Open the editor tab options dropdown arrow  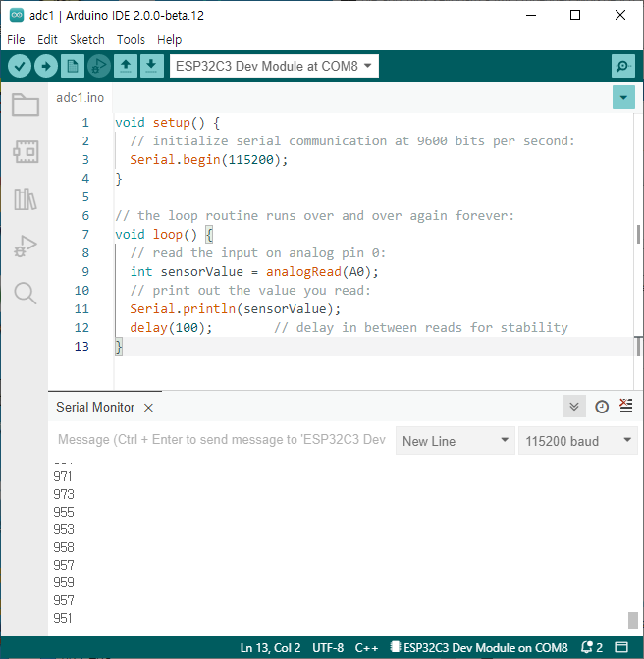pos(623,97)
